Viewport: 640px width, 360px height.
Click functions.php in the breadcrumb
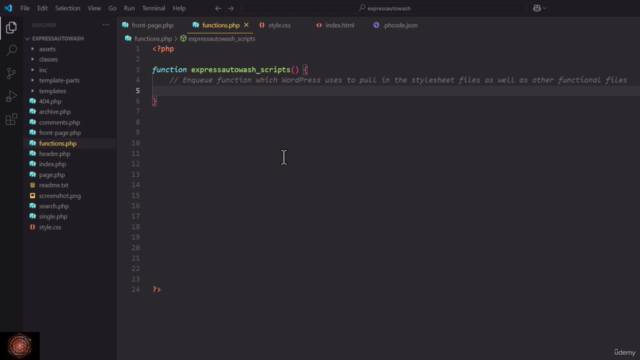pyautogui.click(x=153, y=39)
